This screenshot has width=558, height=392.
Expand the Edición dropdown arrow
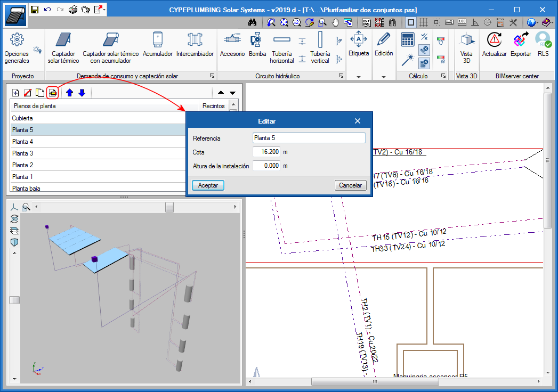coord(384,77)
